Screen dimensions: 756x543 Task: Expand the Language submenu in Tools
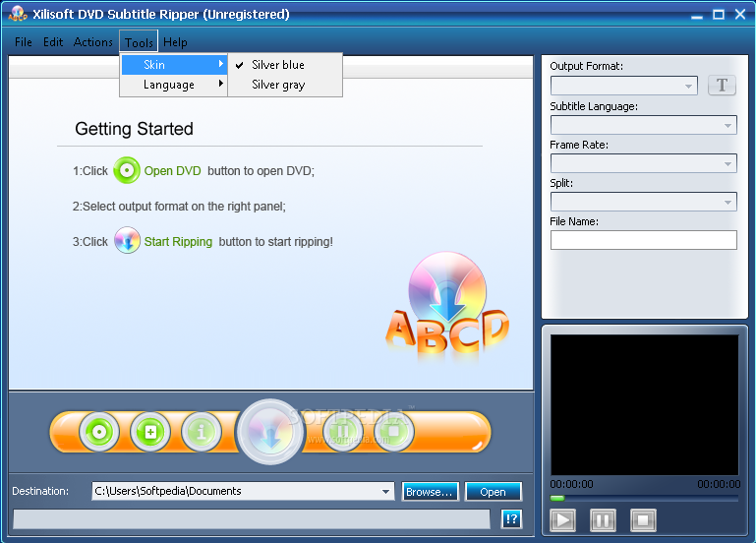click(x=174, y=85)
